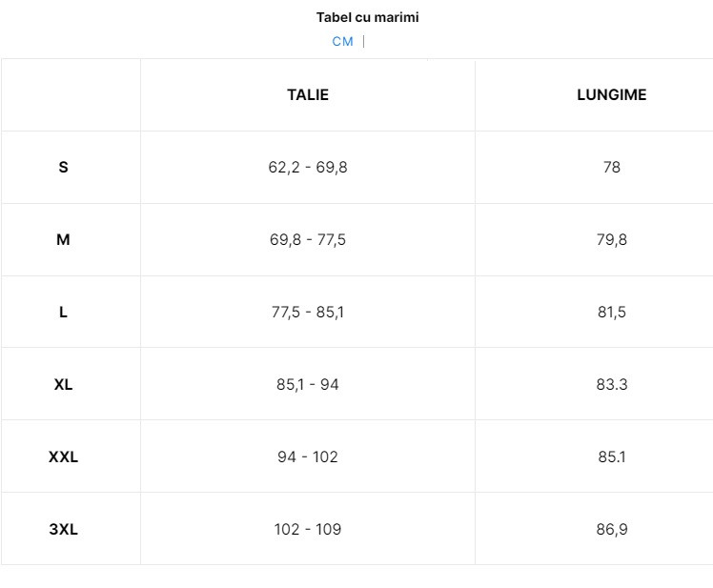Click the XL size row label

tap(63, 384)
